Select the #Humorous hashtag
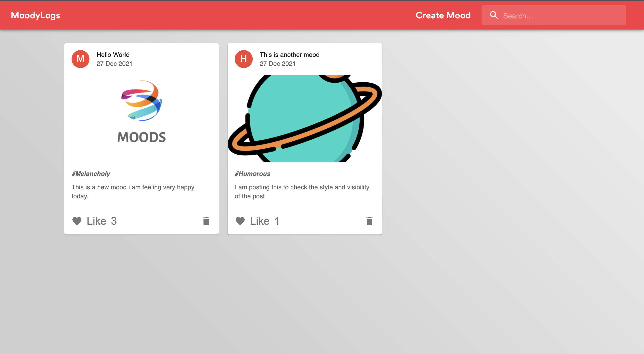Screen dimensions: 644x354 pos(252,174)
